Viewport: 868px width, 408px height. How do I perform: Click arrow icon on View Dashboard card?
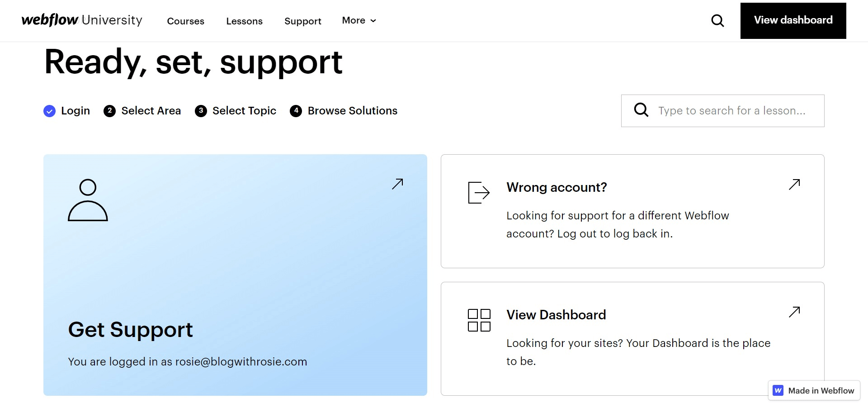click(x=794, y=312)
